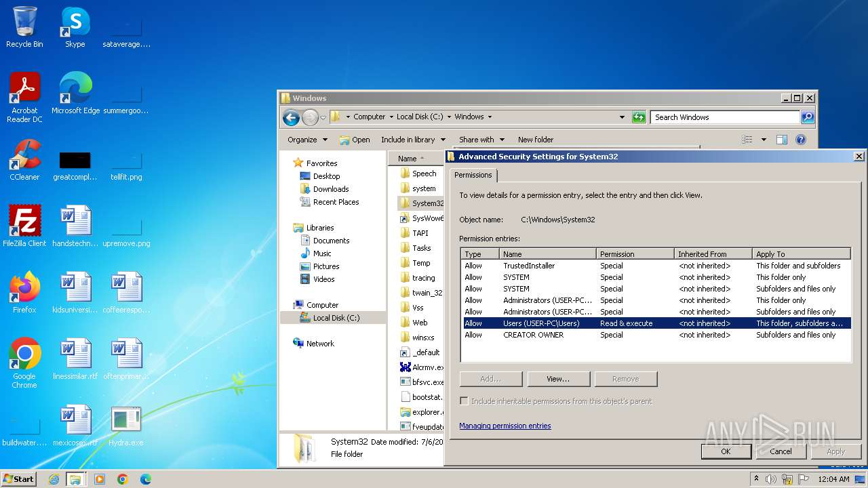Open Include in library dropdown
The height and width of the screenshot is (488, 868).
click(413, 140)
